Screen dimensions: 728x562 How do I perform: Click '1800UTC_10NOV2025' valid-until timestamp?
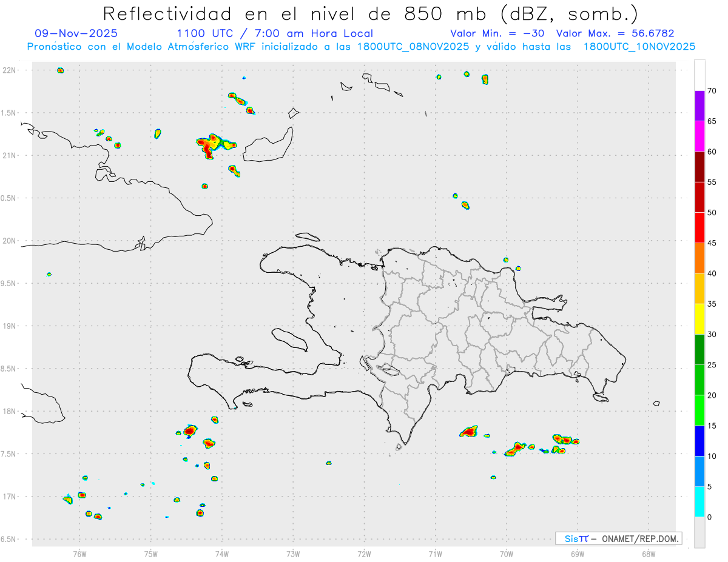pyautogui.click(x=639, y=47)
